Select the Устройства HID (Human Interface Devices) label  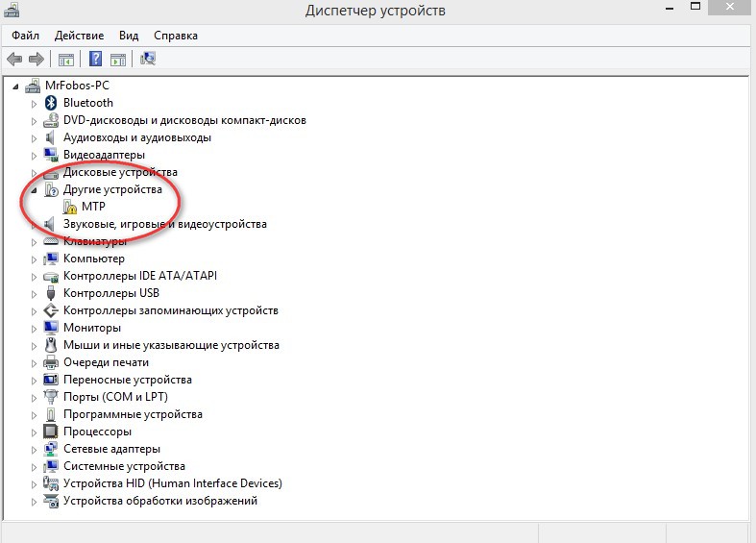coord(173,483)
